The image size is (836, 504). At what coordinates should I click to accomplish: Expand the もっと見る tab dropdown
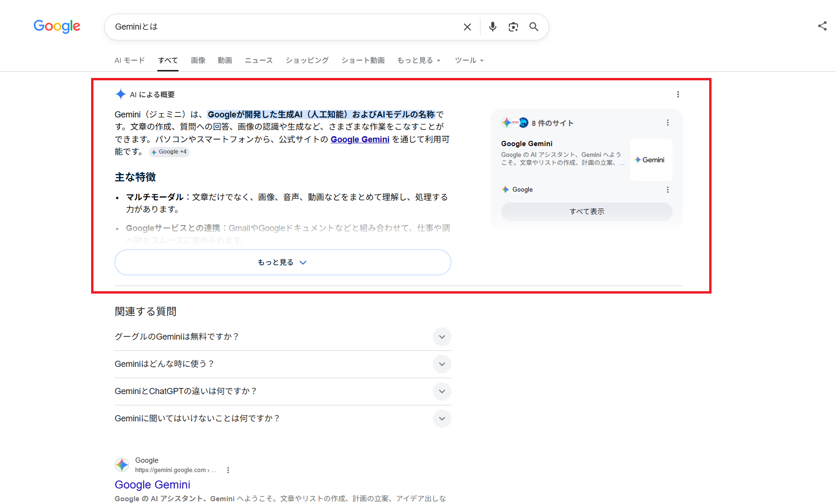tap(419, 61)
